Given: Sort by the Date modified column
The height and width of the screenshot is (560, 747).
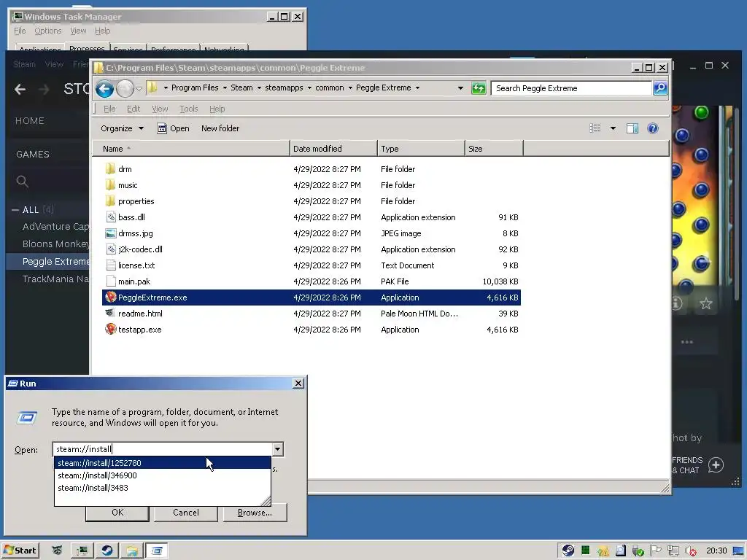Looking at the screenshot, I should point(333,149).
